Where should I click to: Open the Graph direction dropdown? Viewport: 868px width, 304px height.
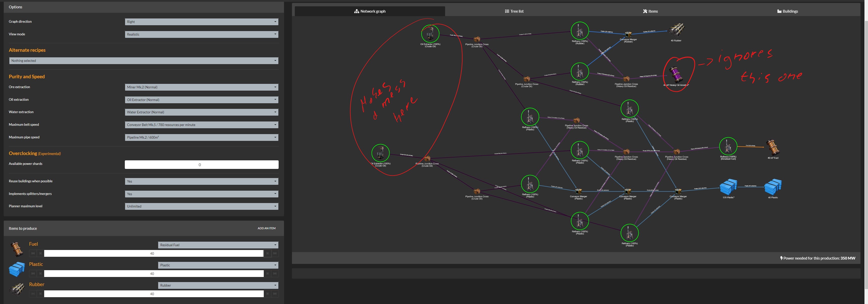pos(201,21)
